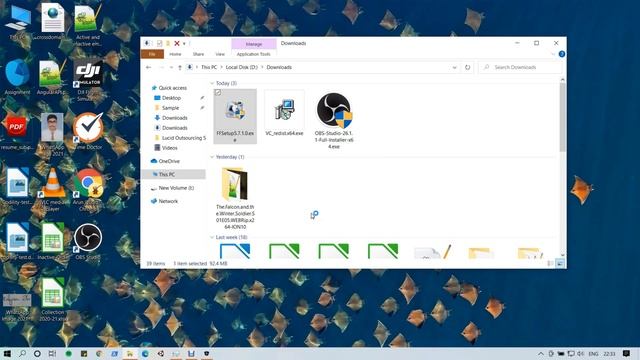Image resolution: width=640 pixels, height=360 pixels.
Task: Open the address bar history dropdown
Action: tap(454, 67)
